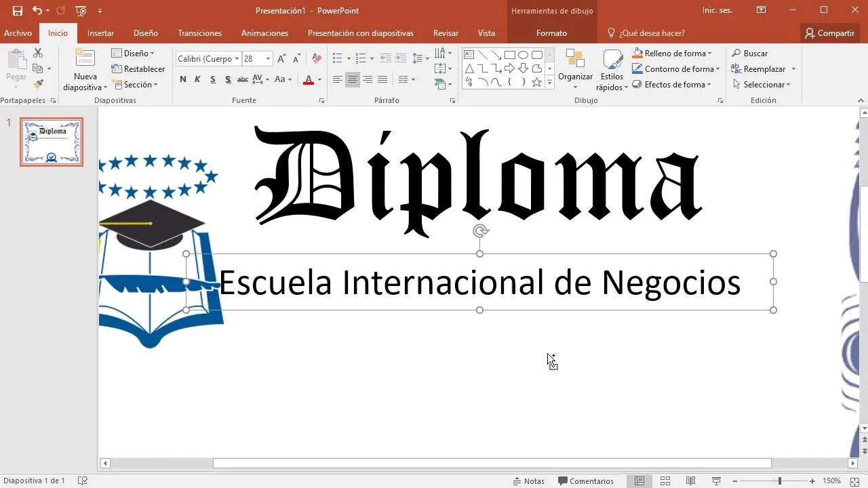The height and width of the screenshot is (488, 868).
Task: Open the font name dropdown Calibri (Cuerpo)
Action: [x=236, y=59]
